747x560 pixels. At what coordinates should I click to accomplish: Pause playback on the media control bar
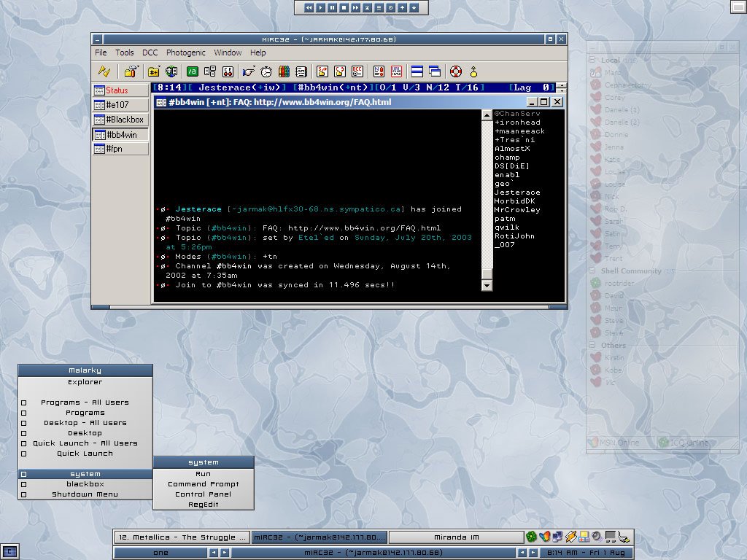click(332, 7)
